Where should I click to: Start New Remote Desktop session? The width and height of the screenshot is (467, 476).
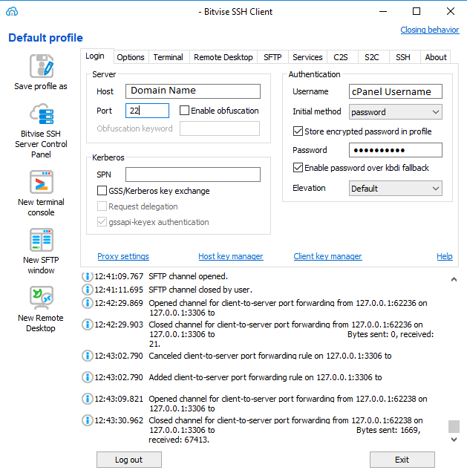41,298
